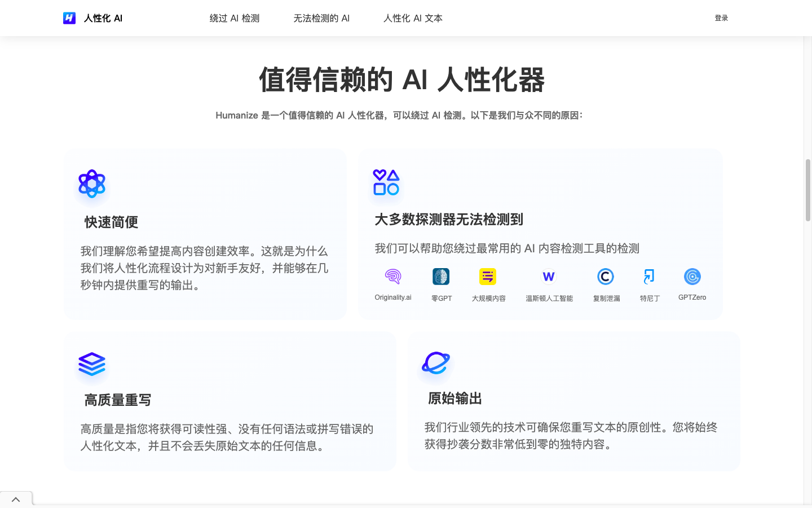Image resolution: width=812 pixels, height=508 pixels.
Task: Click the Humanize AI logo icon
Action: [69, 18]
